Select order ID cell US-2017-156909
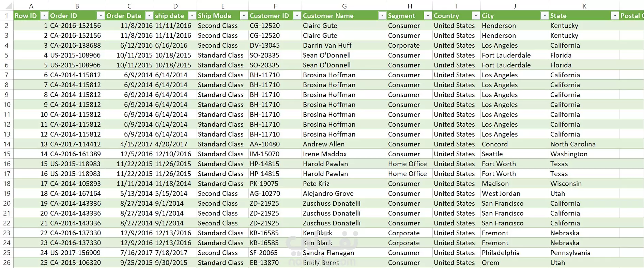644x268 pixels. 77,253
